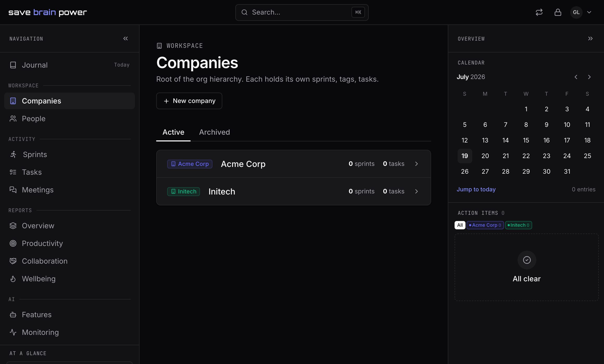
Task: Filter action items by Initech
Action: (518, 225)
